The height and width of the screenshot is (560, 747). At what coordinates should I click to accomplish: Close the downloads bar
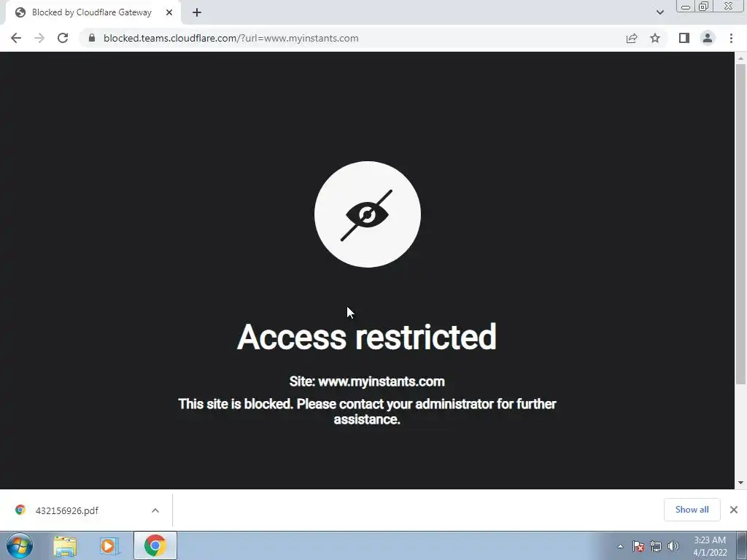click(734, 510)
